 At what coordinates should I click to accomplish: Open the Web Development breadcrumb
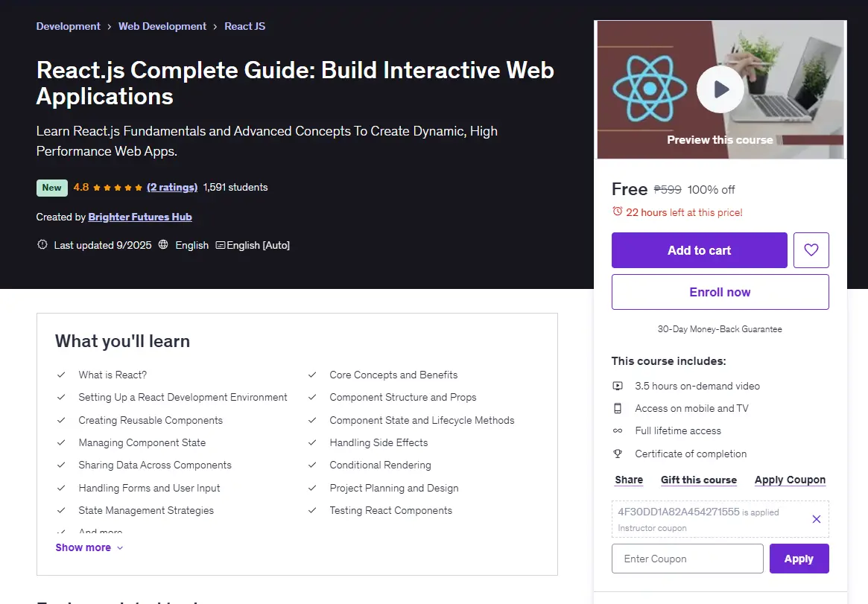coord(162,26)
